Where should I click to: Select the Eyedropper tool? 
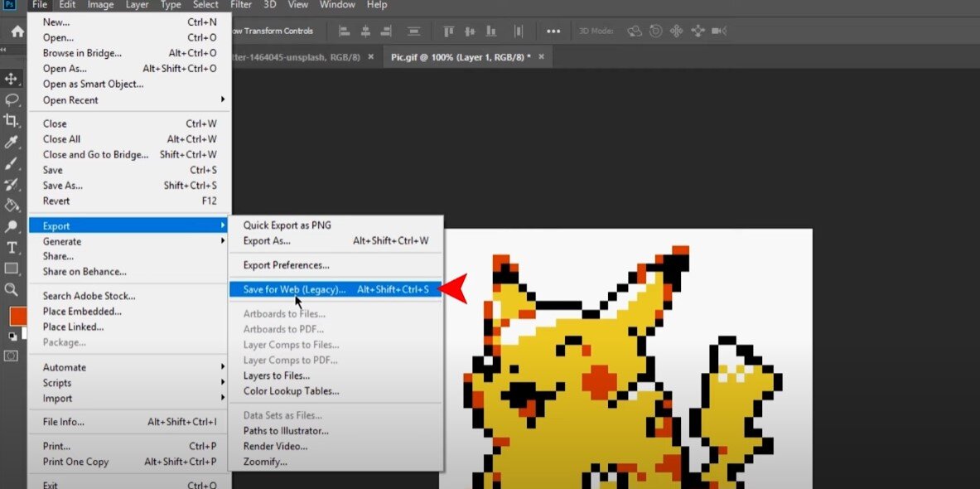[x=12, y=143]
